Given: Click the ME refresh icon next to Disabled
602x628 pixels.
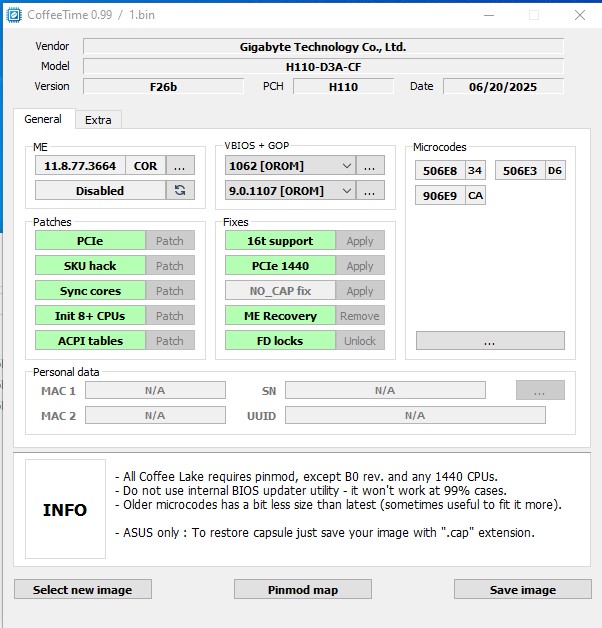Looking at the screenshot, I should click(180, 190).
